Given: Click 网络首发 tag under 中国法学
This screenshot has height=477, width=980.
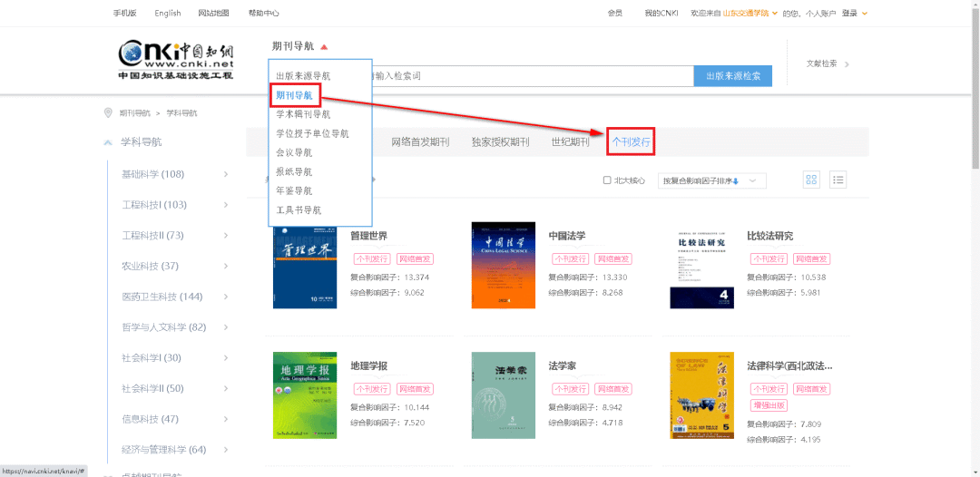Looking at the screenshot, I should pyautogui.click(x=612, y=258).
